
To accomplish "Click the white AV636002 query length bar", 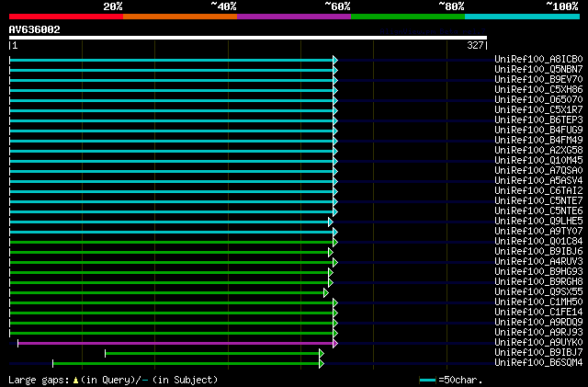I will click(x=248, y=38).
